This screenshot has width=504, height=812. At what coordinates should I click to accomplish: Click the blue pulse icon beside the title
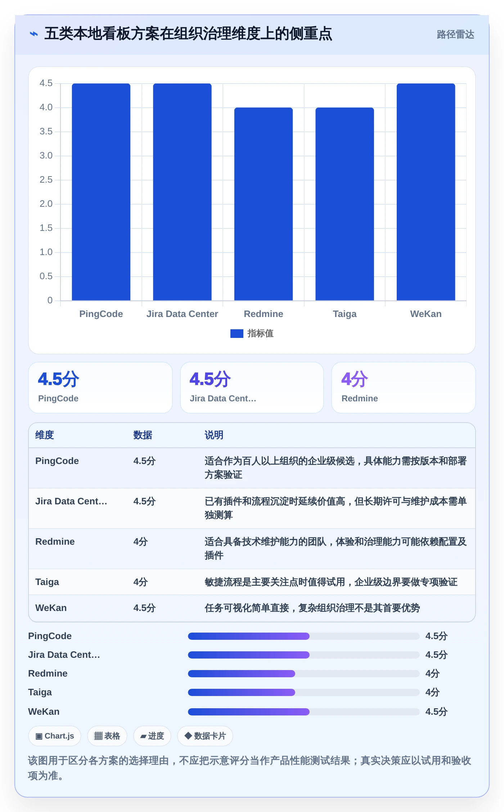(34, 34)
